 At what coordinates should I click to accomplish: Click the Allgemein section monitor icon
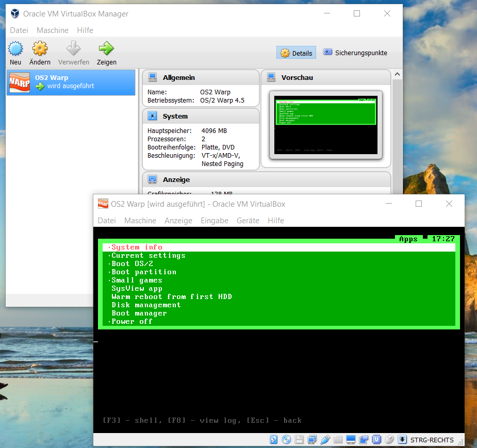point(153,77)
